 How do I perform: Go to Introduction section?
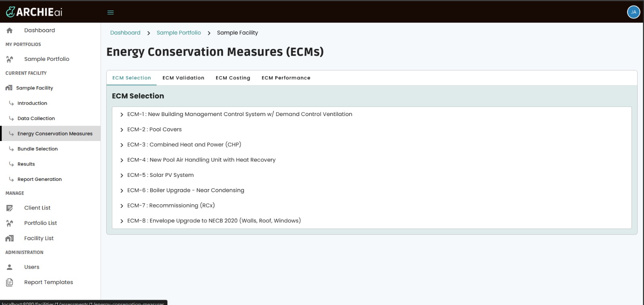32,103
